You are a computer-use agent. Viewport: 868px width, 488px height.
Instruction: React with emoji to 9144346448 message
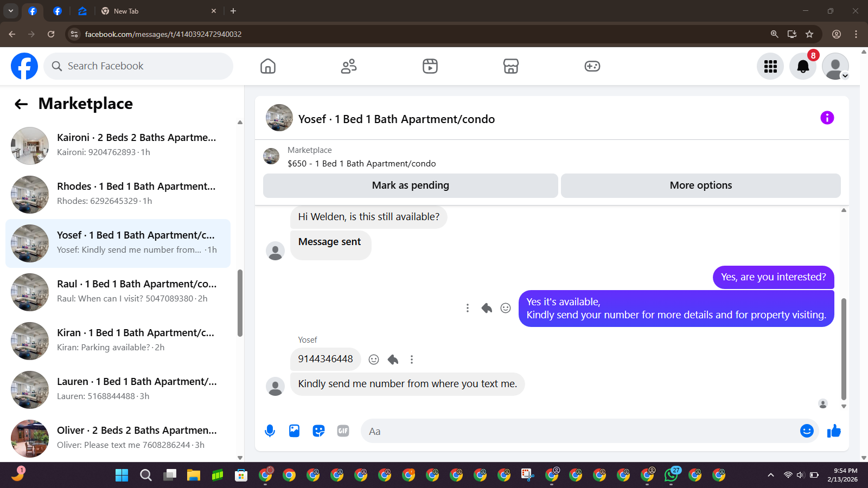pyautogui.click(x=374, y=359)
